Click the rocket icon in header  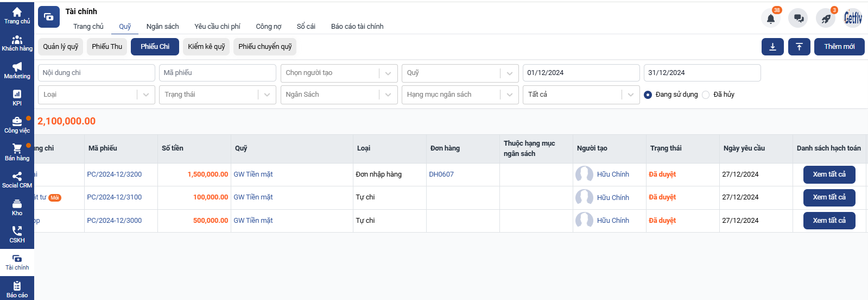[826, 18]
